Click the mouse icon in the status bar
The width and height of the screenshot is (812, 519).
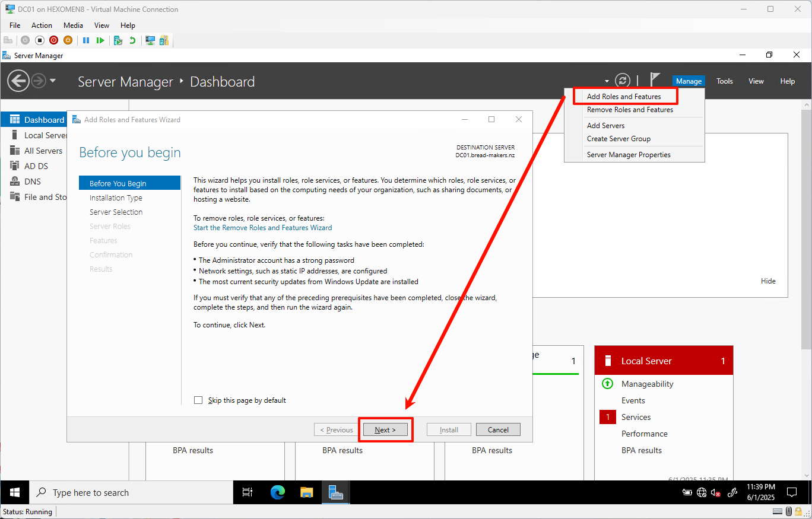pos(788,511)
